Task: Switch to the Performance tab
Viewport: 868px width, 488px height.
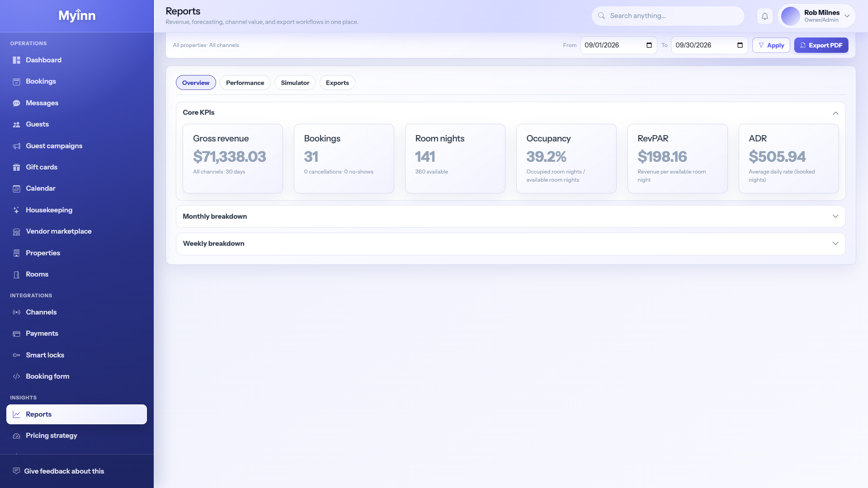Action: pos(245,83)
